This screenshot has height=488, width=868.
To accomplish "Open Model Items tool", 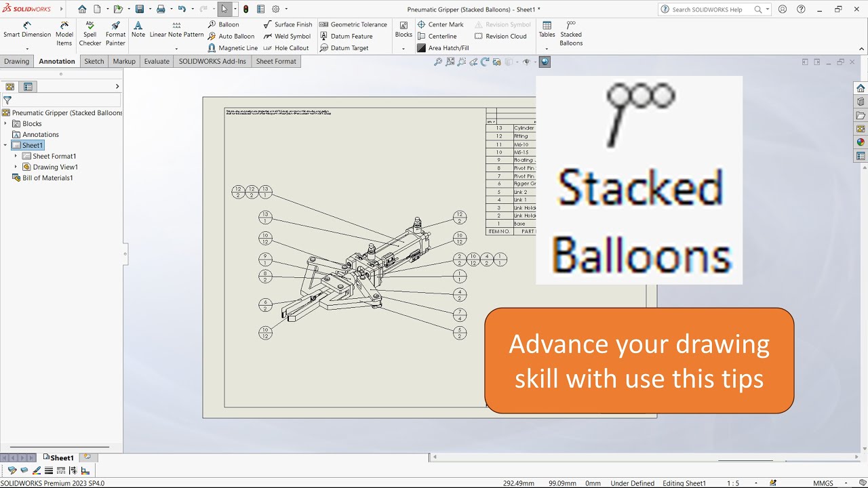I will coord(64,34).
